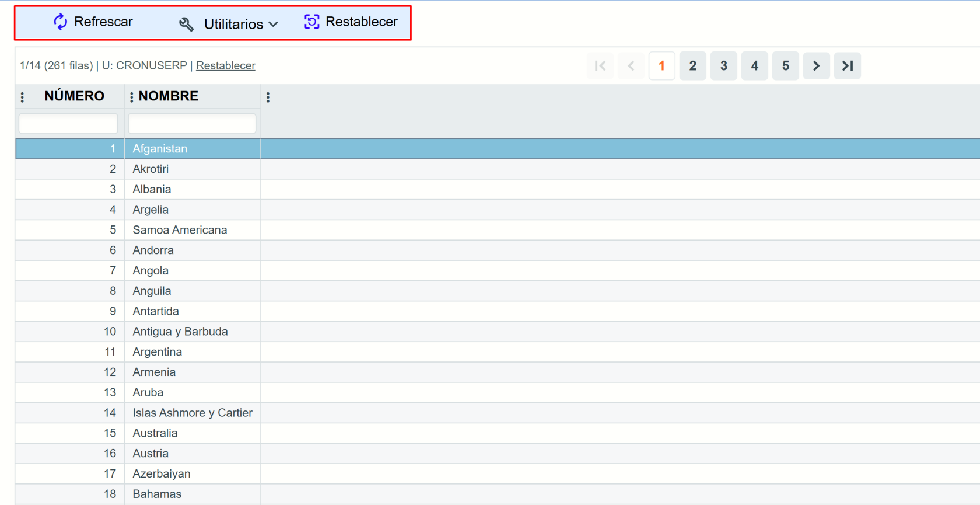Open the NOMBRE column options dots
Image resolution: width=980 pixels, height=505 pixels.
[131, 97]
